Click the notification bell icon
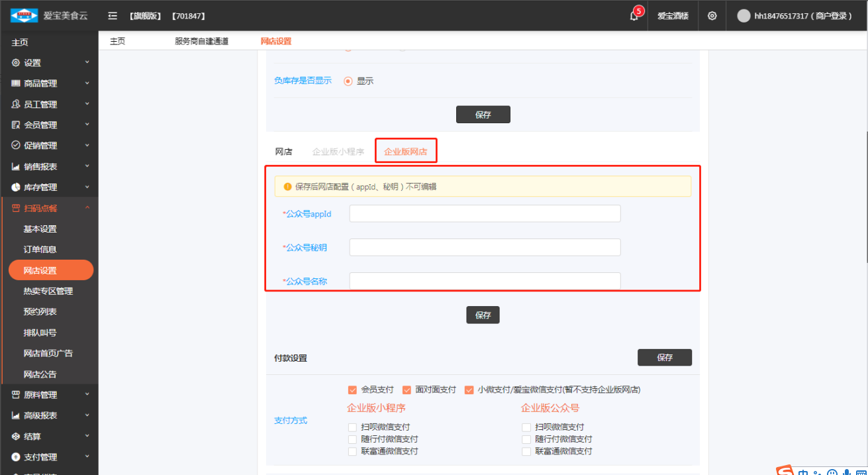The image size is (868, 475). [634, 16]
